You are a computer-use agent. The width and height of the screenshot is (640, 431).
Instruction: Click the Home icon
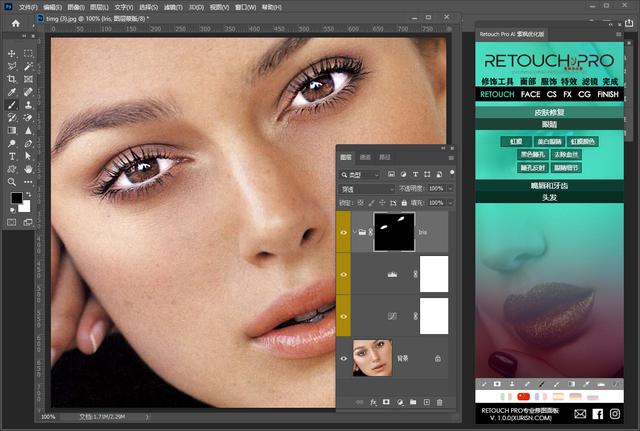(16, 23)
